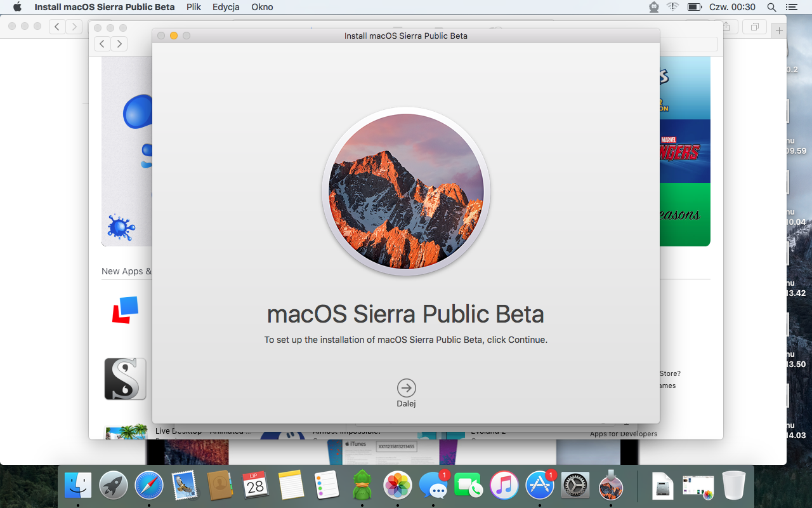
Task: Open Trash in the Dock
Action: click(733, 486)
